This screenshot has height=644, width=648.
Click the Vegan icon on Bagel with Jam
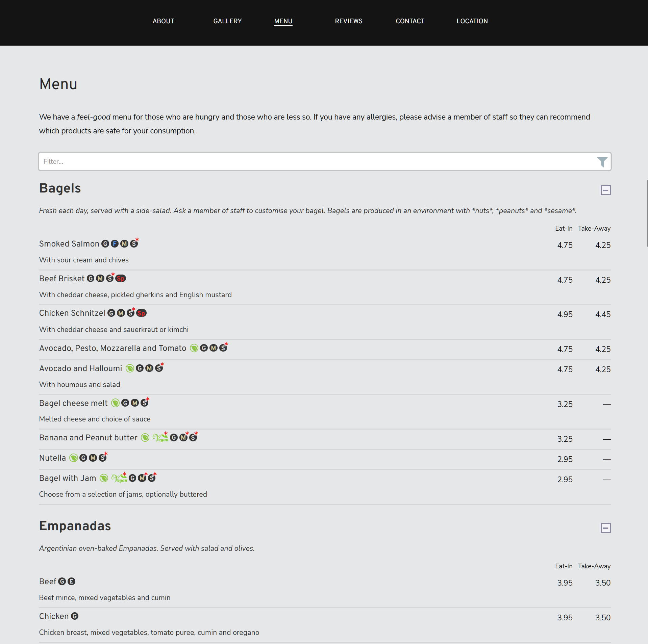pyautogui.click(x=119, y=478)
